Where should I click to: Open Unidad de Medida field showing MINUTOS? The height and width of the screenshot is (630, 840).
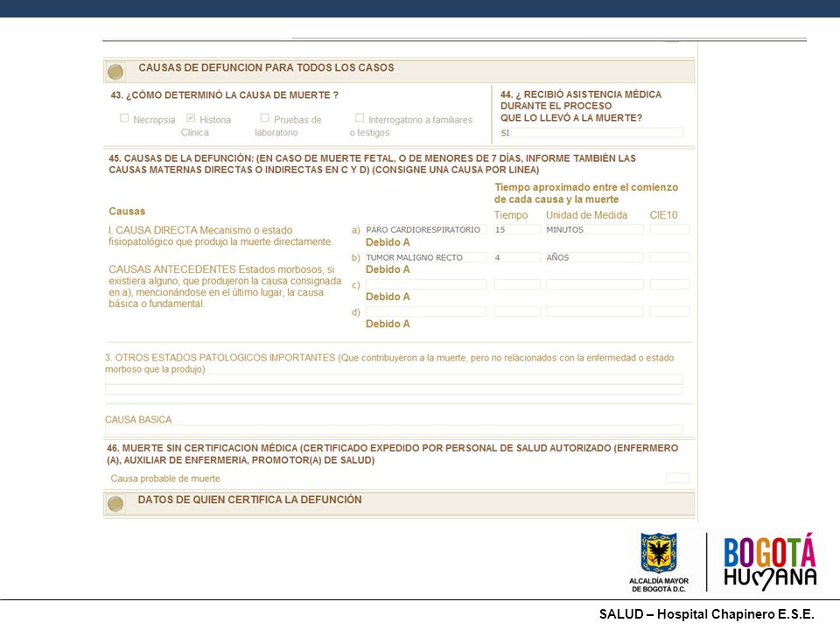pyautogui.click(x=594, y=229)
